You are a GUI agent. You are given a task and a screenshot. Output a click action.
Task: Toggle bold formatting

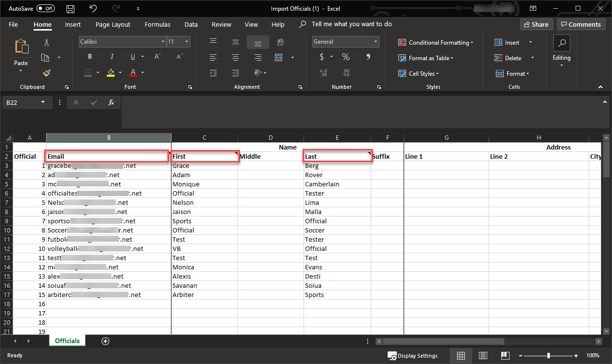(90, 57)
